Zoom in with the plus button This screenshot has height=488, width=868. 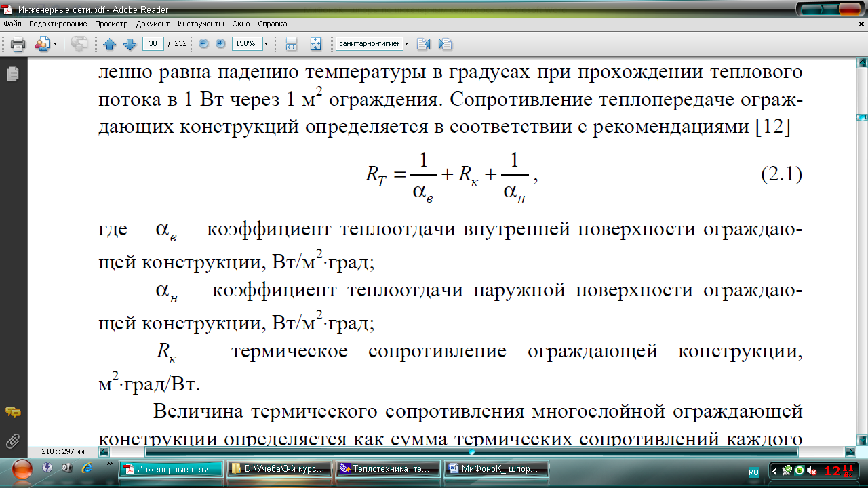point(220,44)
